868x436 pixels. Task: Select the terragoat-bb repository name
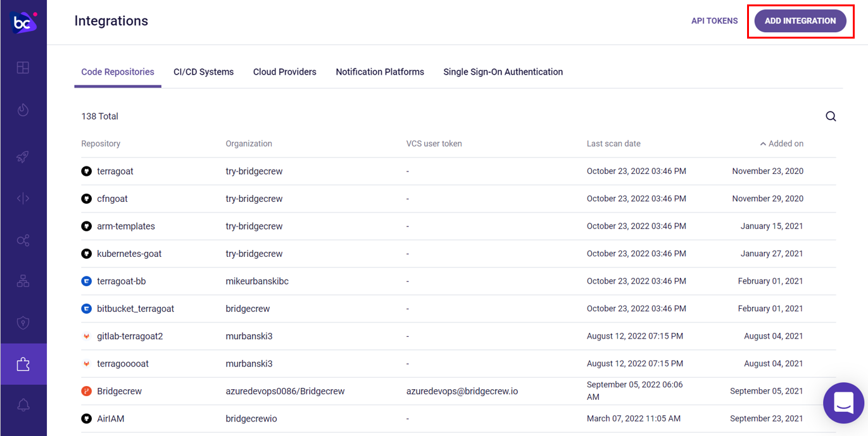[x=122, y=281]
